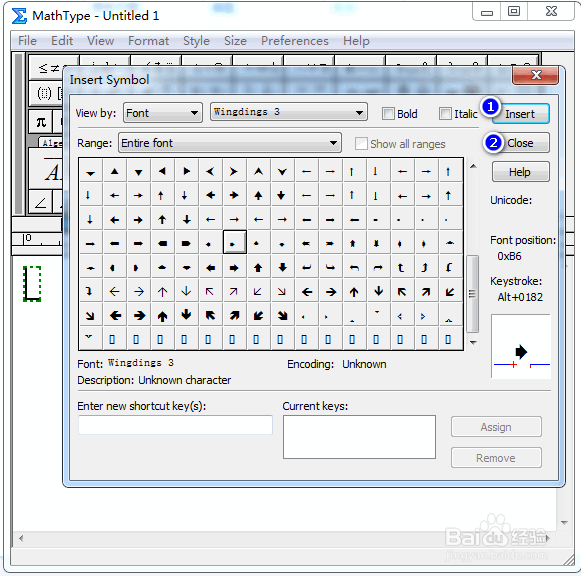Click the symbol preview thumbnail
The width and height of the screenshot is (581, 576).
tap(521, 347)
